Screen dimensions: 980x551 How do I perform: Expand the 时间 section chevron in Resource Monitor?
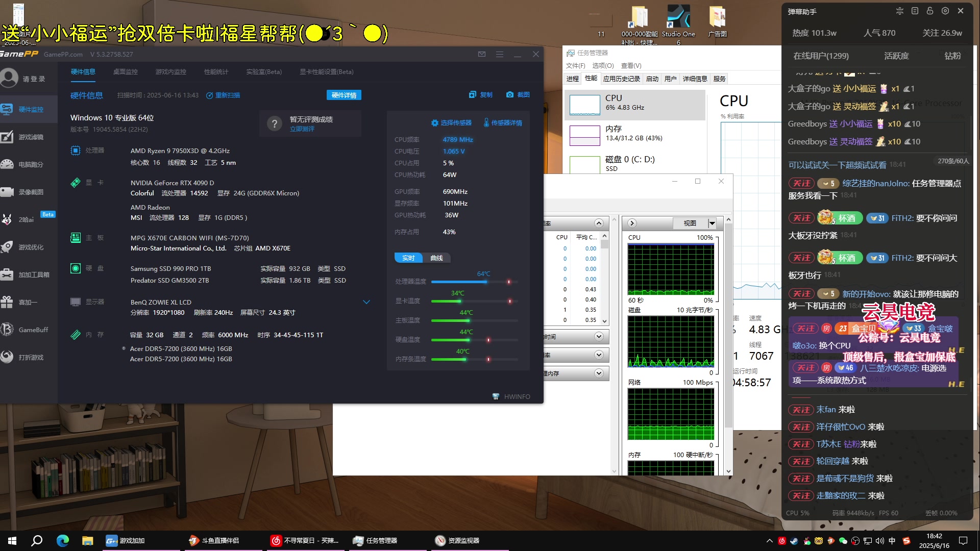pos(599,337)
